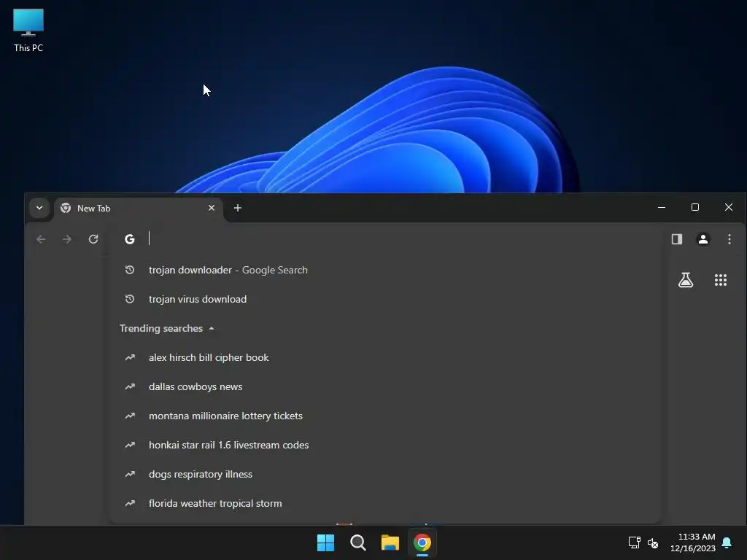Select 'florida weather tropical storm' suggestion

tap(385, 503)
